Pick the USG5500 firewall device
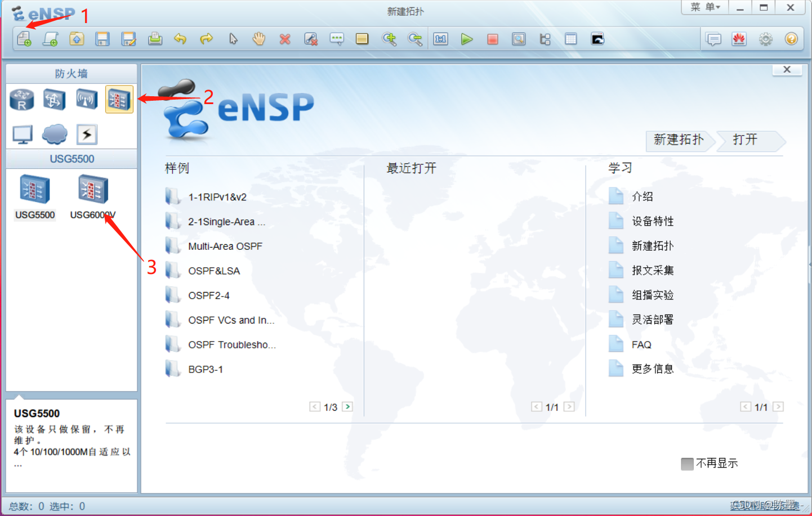 click(35, 197)
